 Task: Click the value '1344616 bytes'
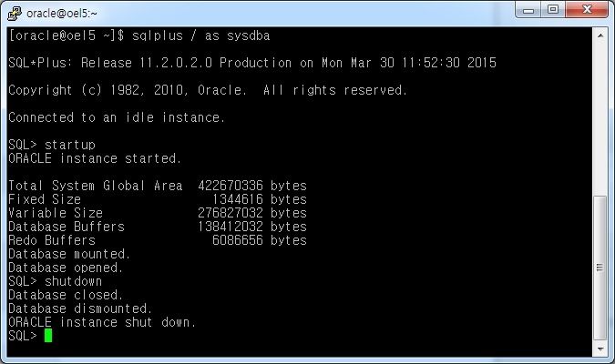pos(260,199)
